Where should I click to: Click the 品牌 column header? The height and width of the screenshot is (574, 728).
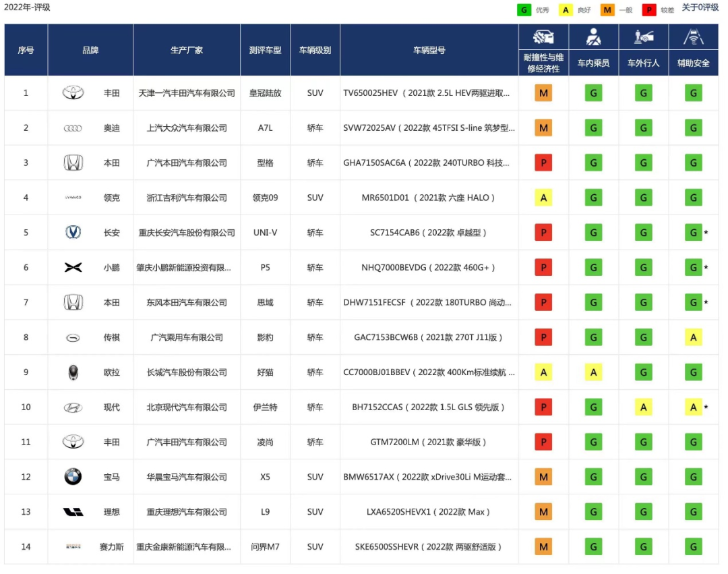[90, 50]
